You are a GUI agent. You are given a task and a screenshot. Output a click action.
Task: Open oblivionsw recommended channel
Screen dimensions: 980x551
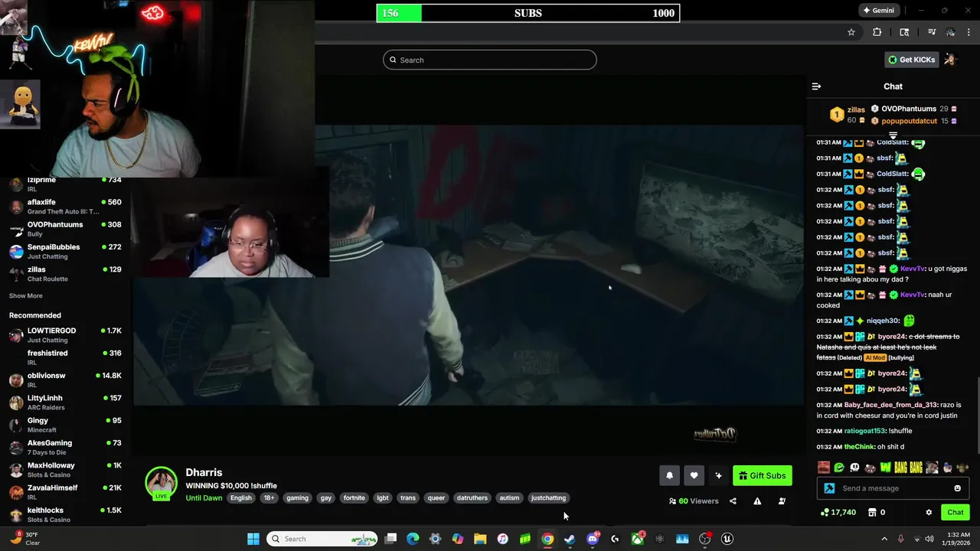65,380
